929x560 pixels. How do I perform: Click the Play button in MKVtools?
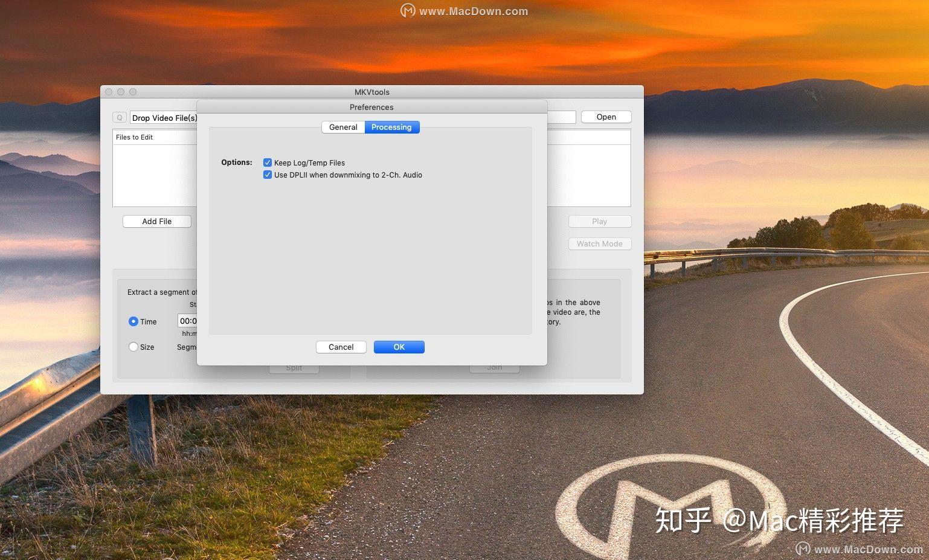pos(600,221)
